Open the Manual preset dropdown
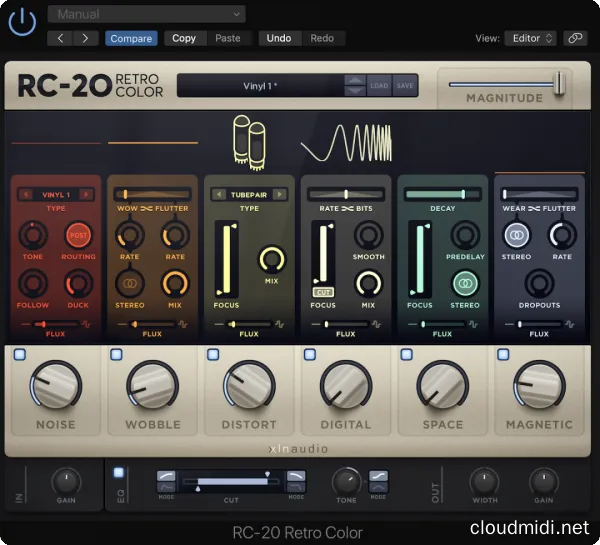The image size is (600, 545). pyautogui.click(x=147, y=15)
